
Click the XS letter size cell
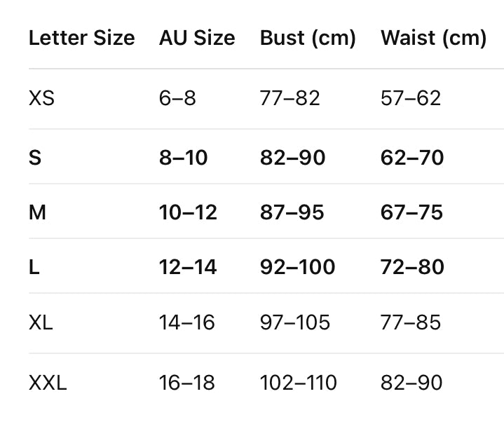pyautogui.click(x=41, y=98)
